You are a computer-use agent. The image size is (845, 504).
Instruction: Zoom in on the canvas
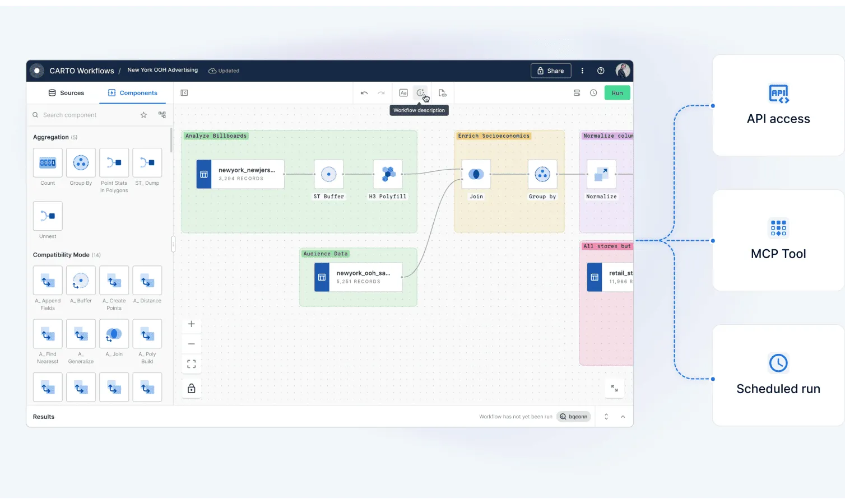191,324
